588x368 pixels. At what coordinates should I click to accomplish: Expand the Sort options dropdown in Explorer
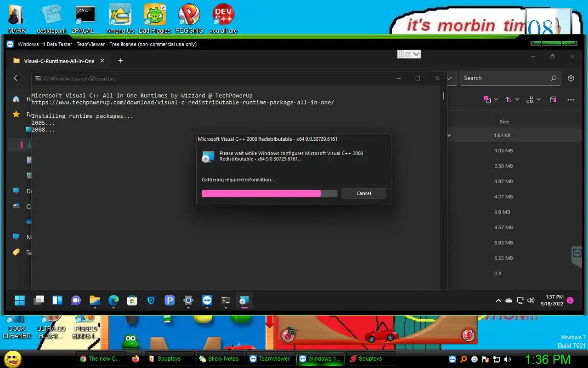click(517, 99)
